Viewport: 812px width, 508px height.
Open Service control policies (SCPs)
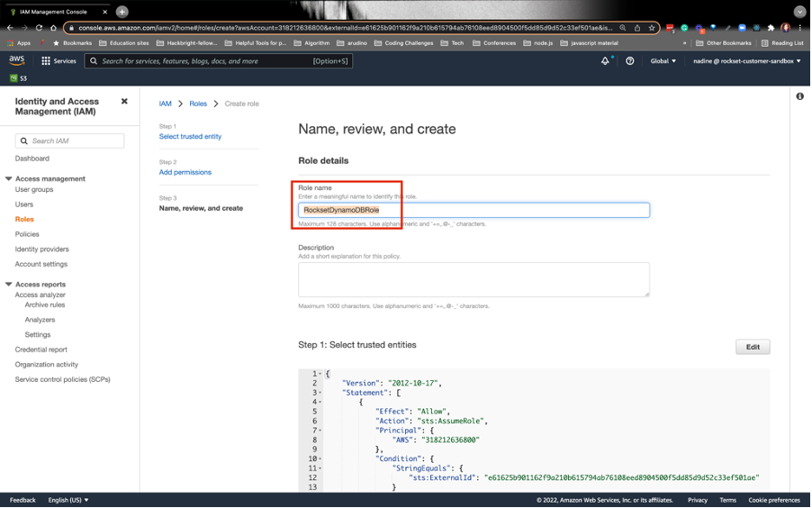click(x=63, y=379)
